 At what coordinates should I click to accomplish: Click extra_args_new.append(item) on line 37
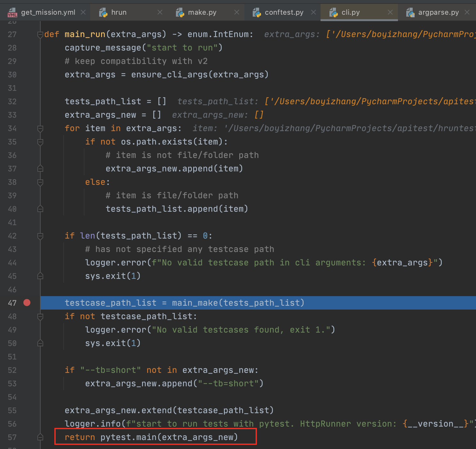point(174,169)
